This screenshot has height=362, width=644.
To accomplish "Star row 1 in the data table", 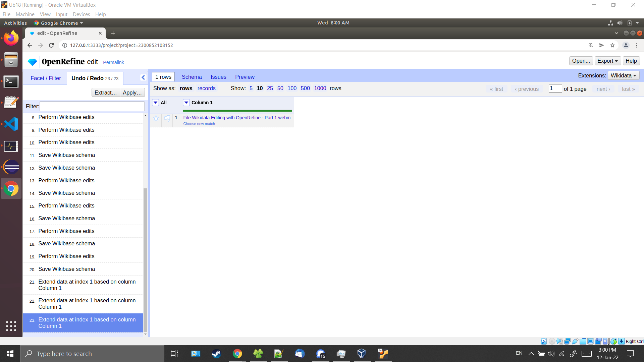I will point(156,118).
